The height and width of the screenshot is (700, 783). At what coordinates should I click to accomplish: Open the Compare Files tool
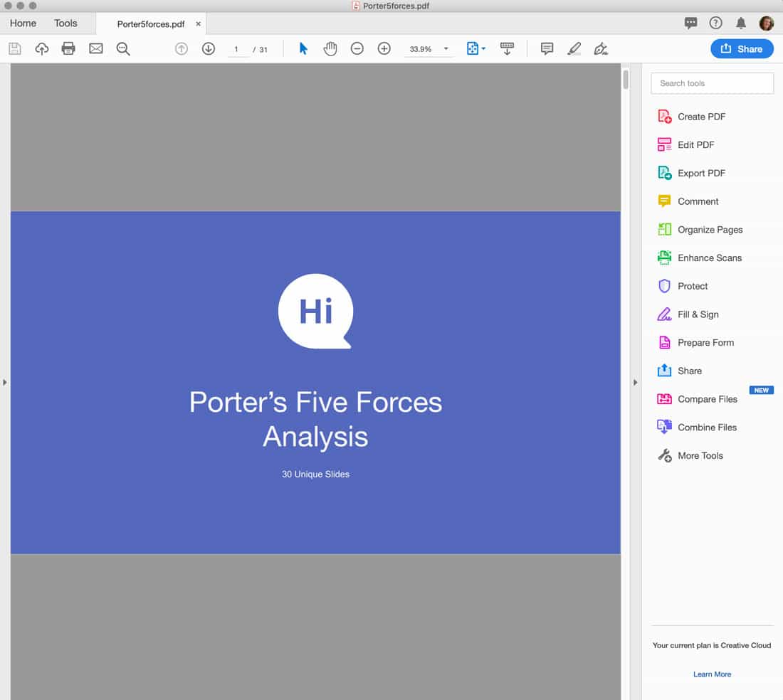pos(708,399)
